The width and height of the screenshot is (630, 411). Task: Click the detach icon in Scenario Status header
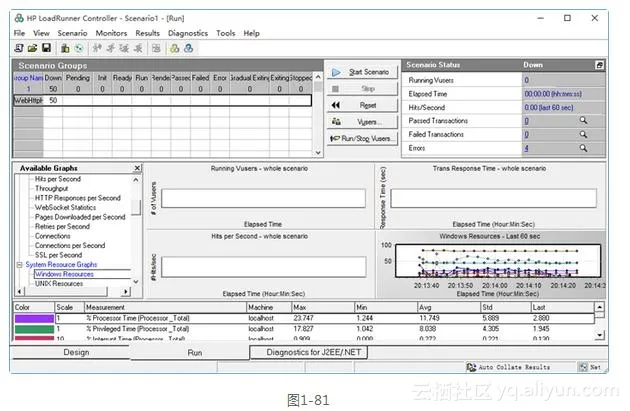tap(599, 65)
